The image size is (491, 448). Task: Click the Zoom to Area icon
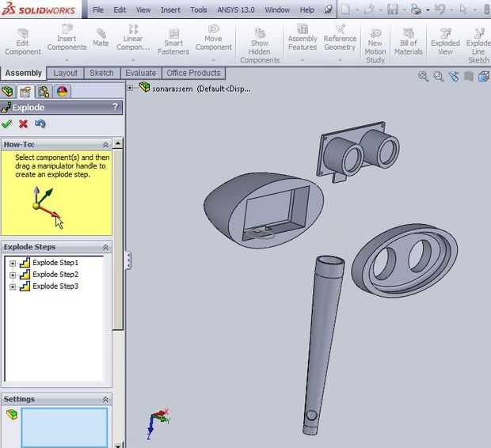point(439,76)
